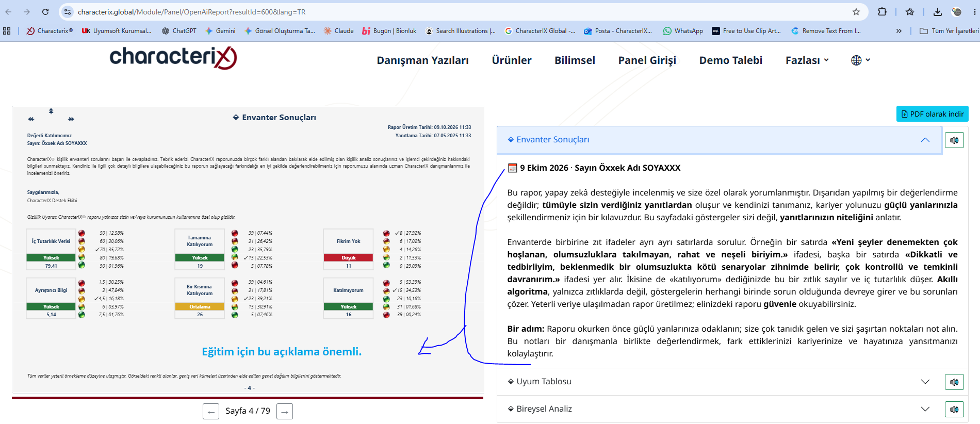Screen dimensions: 980x424
Task: Open the ChatGPT bookmark
Action: click(x=179, y=31)
